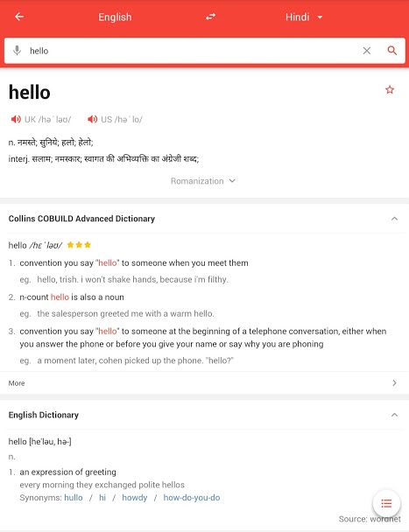Tap the microphone voice input icon
The image size is (409, 532).
point(17,51)
